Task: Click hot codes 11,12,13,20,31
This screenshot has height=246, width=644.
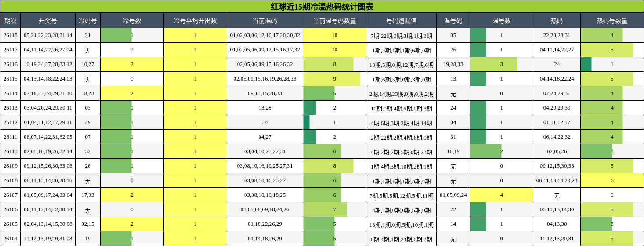Action: (x=557, y=239)
